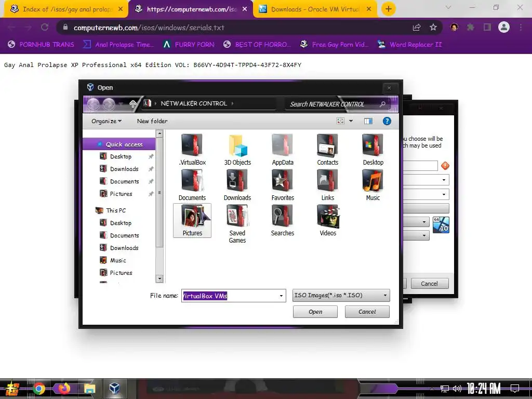The height and width of the screenshot is (399, 532).
Task: Bookmark this page with star icon
Action: (433, 28)
